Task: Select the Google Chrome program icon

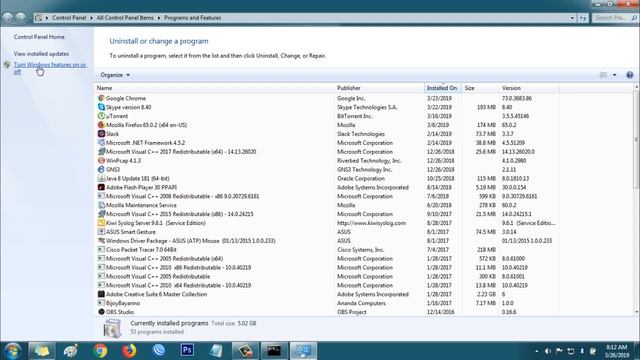Action: pyautogui.click(x=101, y=98)
